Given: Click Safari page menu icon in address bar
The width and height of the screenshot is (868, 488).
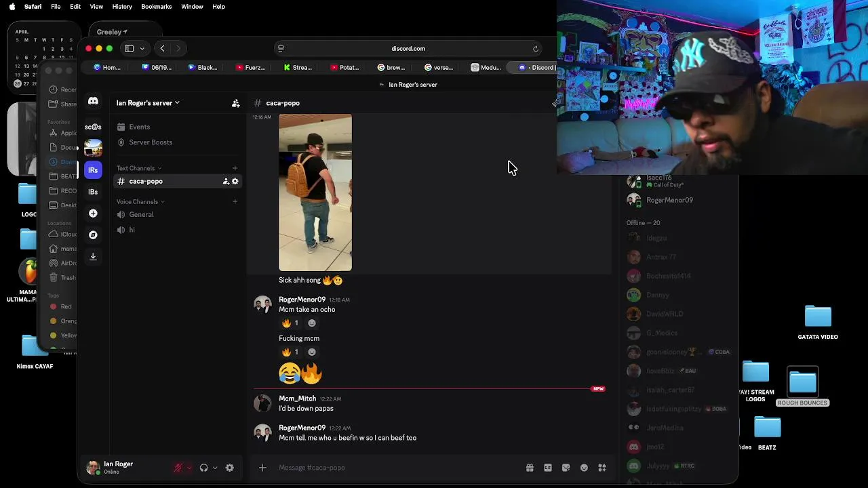Looking at the screenshot, I should pos(281,48).
